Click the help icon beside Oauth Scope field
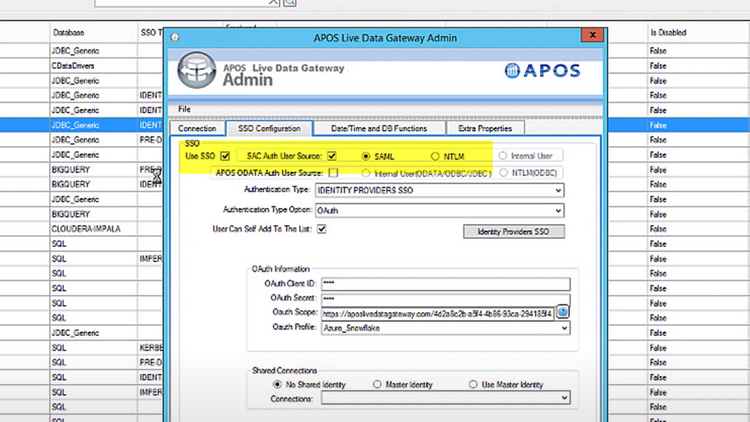Viewport: 750px width, 422px height. 562,312
